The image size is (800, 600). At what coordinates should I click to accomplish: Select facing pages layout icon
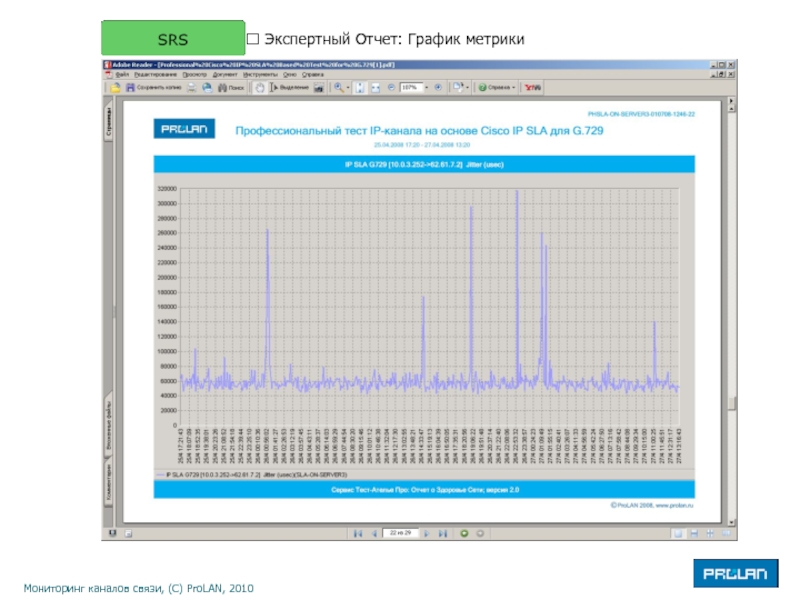coord(726,534)
